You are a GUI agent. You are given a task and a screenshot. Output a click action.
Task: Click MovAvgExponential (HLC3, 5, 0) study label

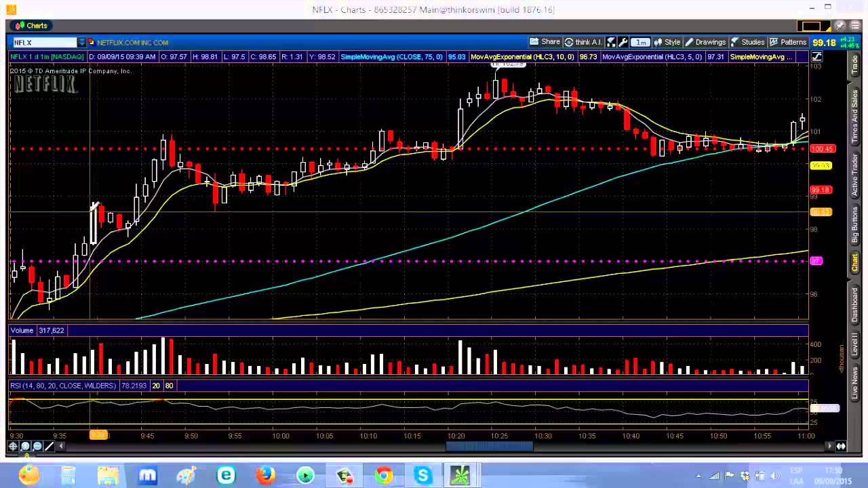652,57
